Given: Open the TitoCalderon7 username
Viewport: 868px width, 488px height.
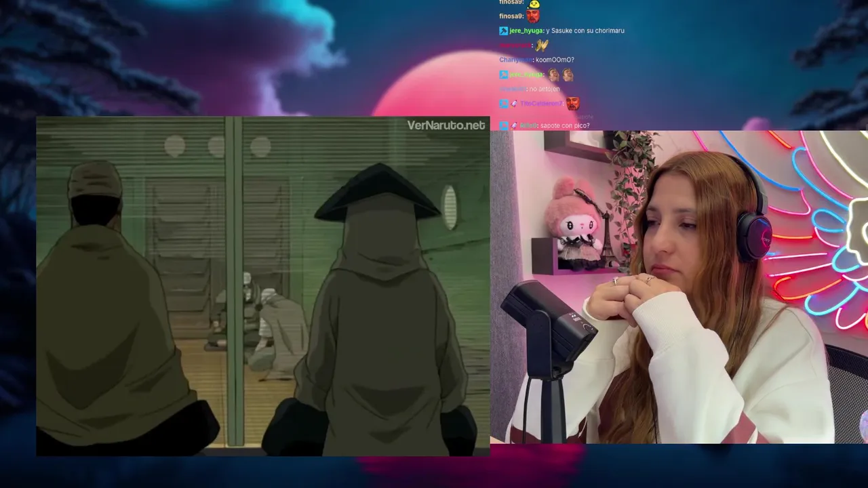Looking at the screenshot, I should tap(540, 104).
